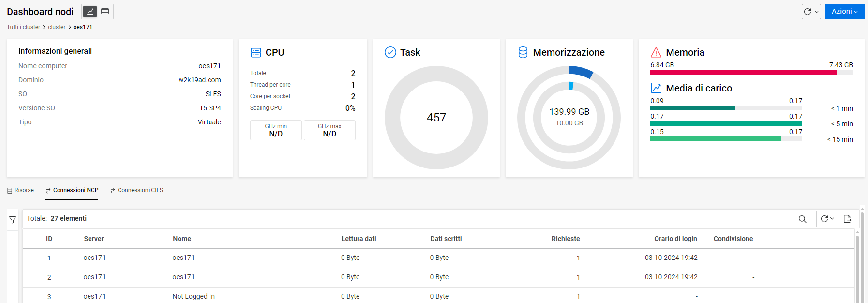Click the Memorizzazione database icon
This screenshot has width=868, height=303.
pos(523,52)
